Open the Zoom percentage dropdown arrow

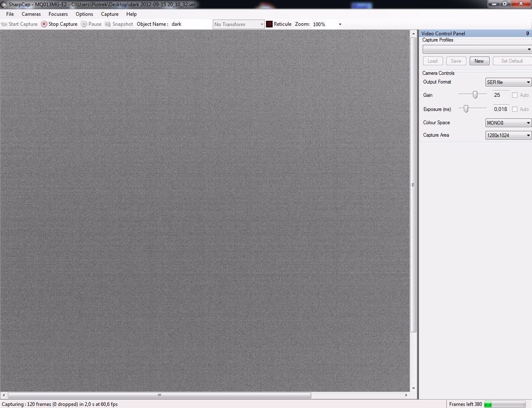point(340,25)
